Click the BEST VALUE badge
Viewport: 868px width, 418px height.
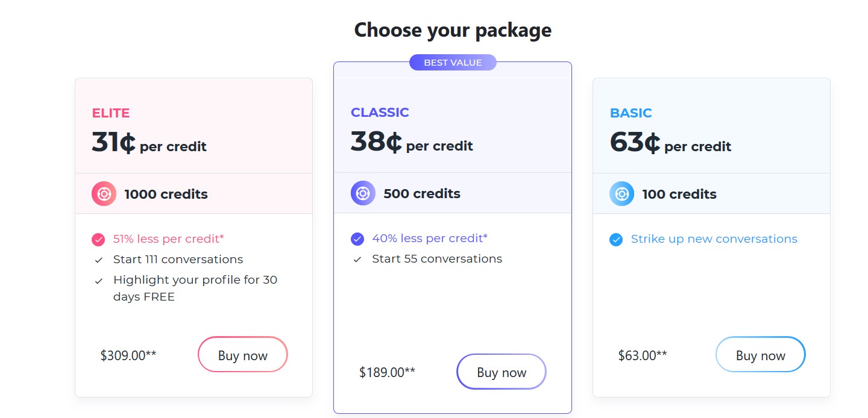pyautogui.click(x=453, y=63)
